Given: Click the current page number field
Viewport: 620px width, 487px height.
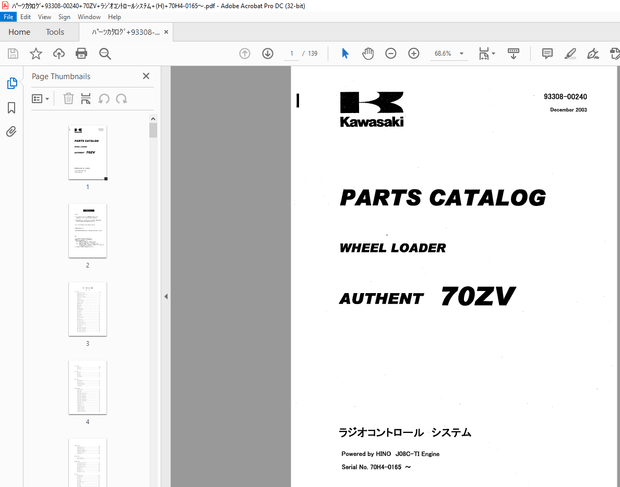Looking at the screenshot, I should tap(292, 53).
